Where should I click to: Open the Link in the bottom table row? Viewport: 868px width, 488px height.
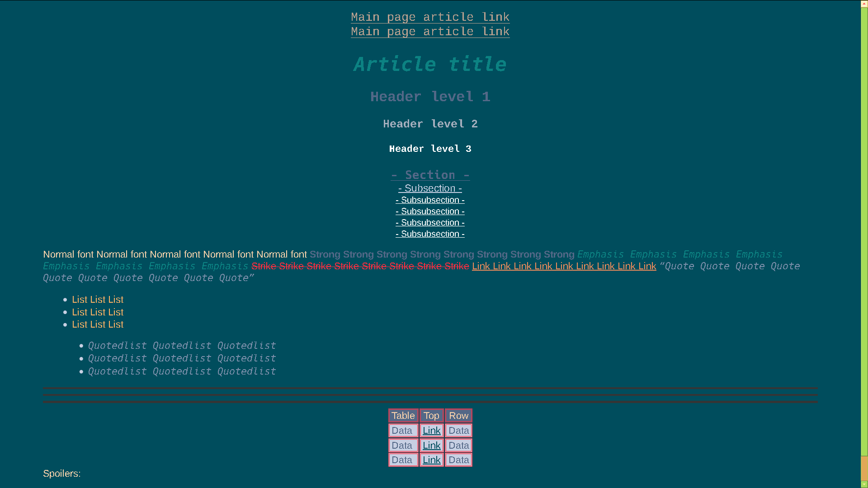(431, 460)
